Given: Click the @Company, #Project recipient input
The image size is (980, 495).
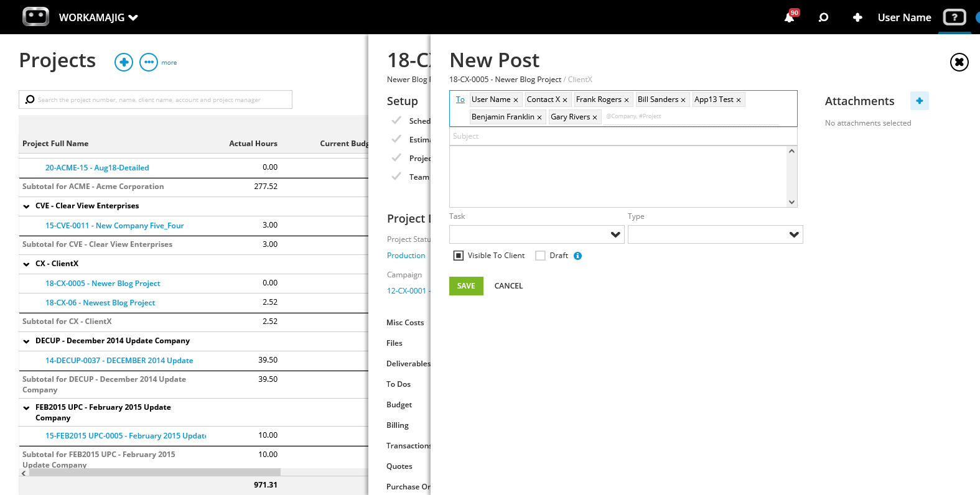Looking at the screenshot, I should pos(691,116).
